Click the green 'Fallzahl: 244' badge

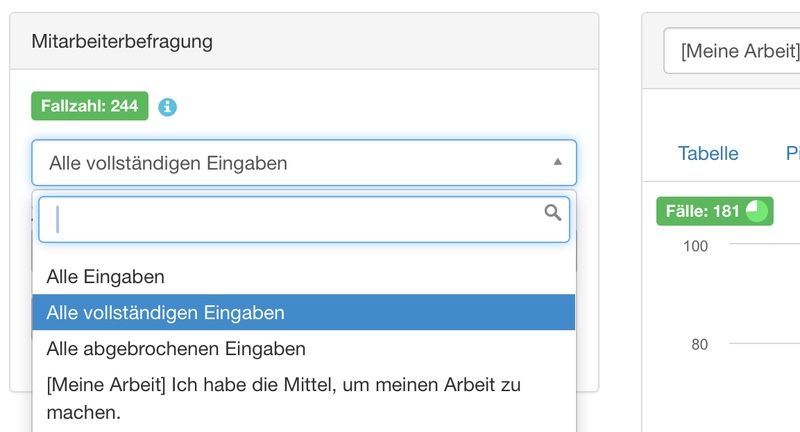[90, 106]
